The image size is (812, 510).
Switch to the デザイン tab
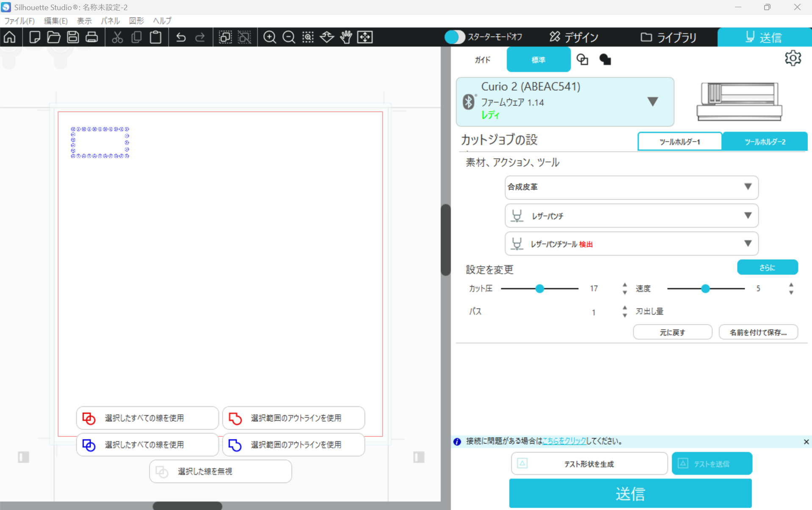point(574,37)
